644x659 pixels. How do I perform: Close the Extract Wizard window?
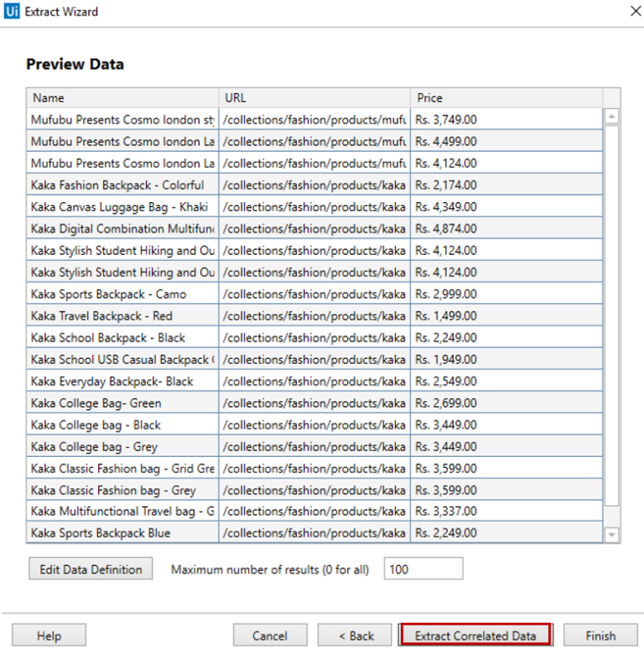point(634,12)
